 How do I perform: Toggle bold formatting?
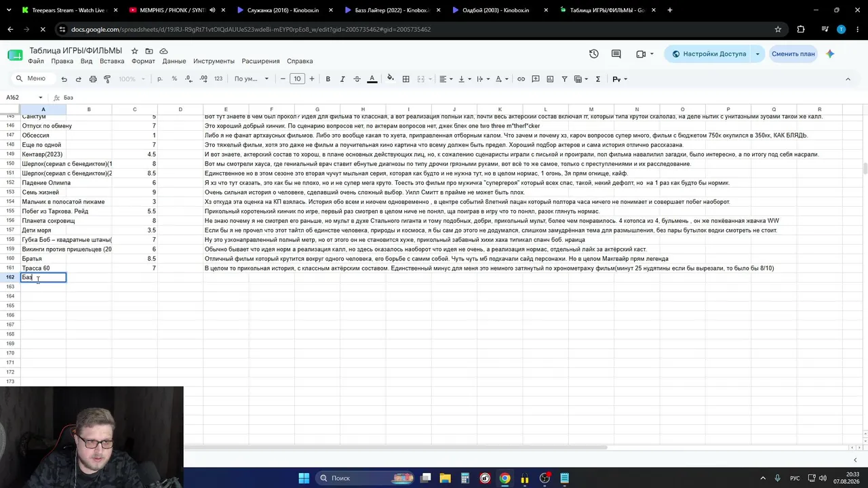pos(328,79)
